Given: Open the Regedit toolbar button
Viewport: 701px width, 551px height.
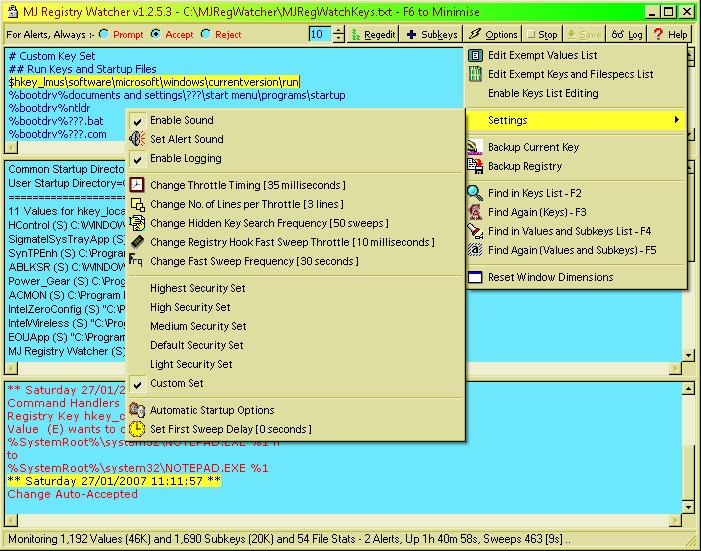Looking at the screenshot, I should click(373, 34).
